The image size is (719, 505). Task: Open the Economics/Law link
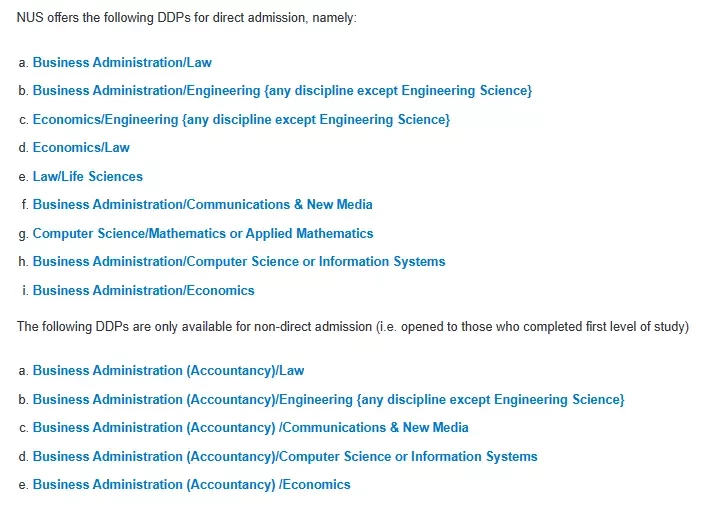point(81,148)
